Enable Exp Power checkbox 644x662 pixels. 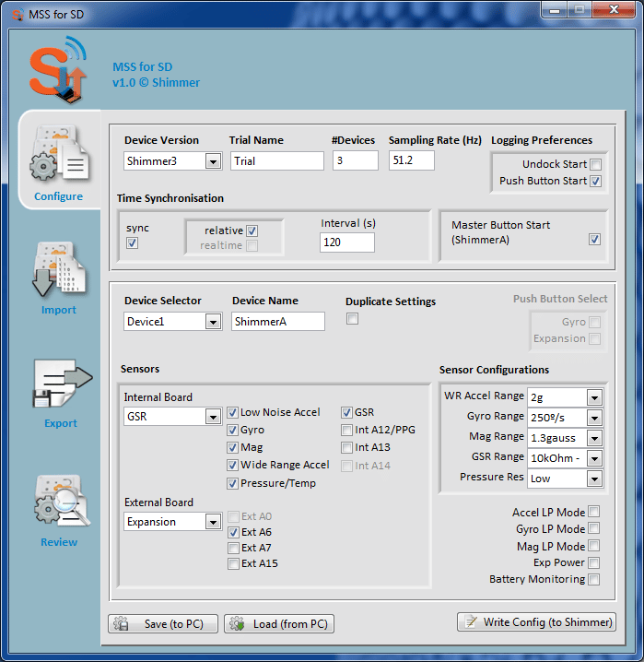pos(594,562)
